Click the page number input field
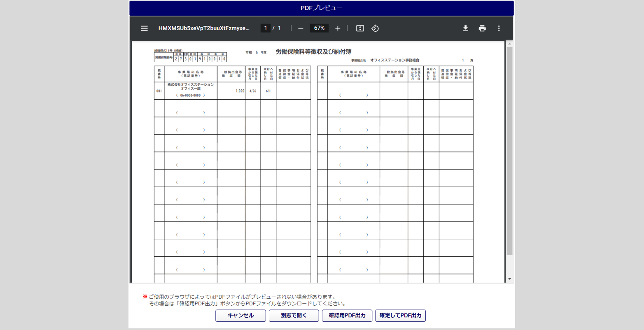The width and height of the screenshot is (644, 330). (x=266, y=28)
